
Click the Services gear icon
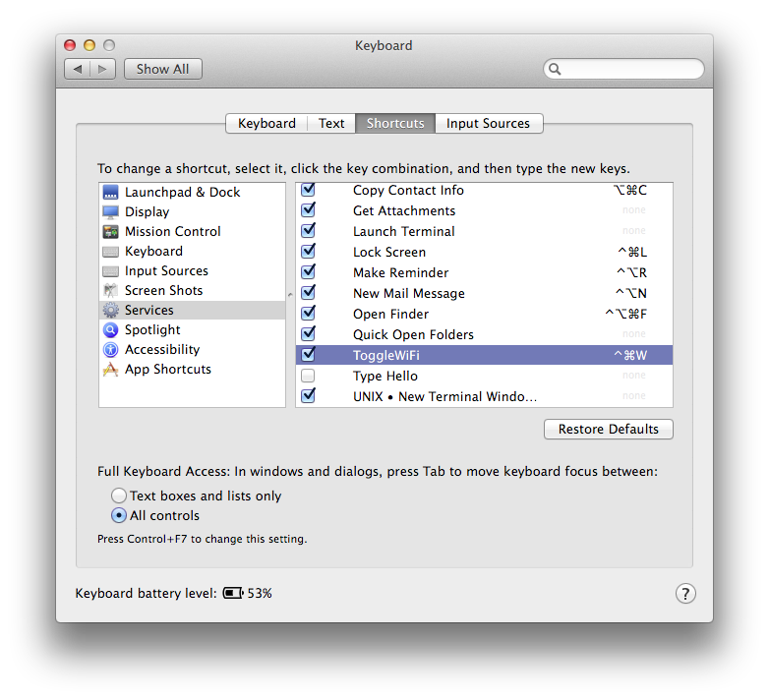(x=111, y=311)
